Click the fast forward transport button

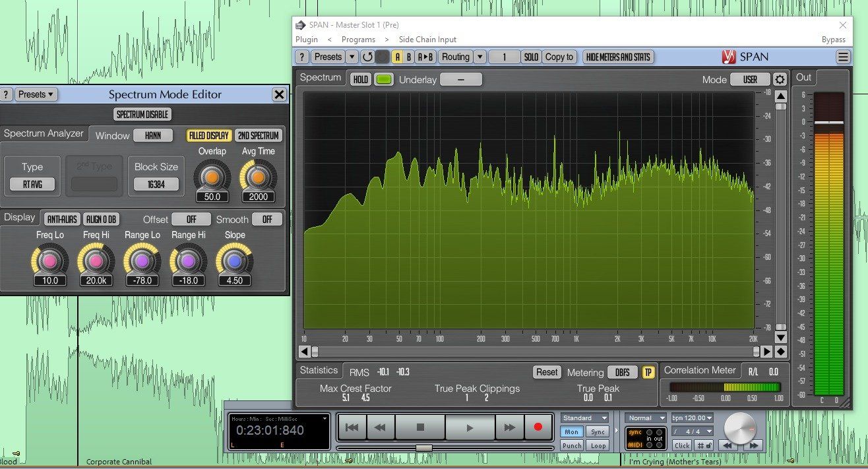509,427
